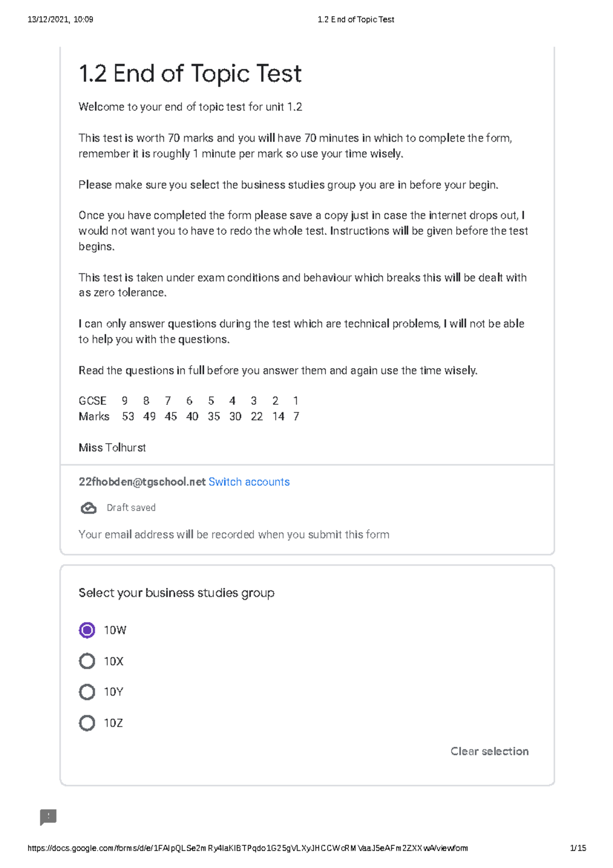Click the Switch accounts link
The height and width of the screenshot is (868, 613).
click(249, 482)
